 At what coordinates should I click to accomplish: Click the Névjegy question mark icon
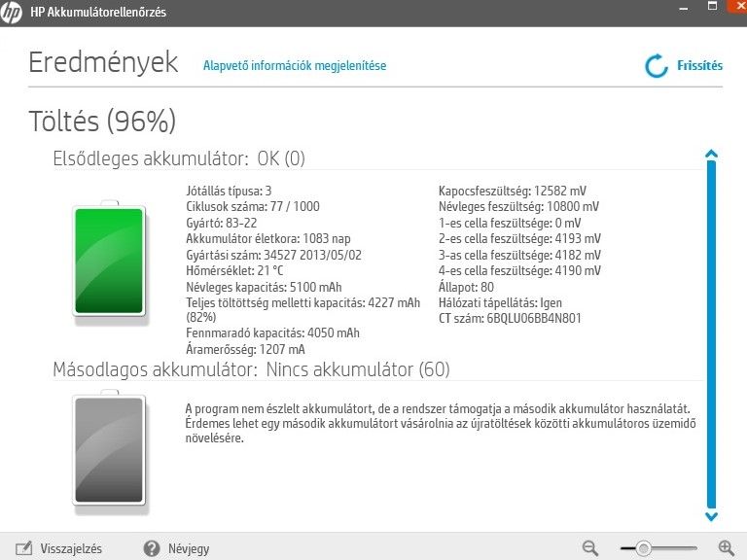[x=152, y=548]
